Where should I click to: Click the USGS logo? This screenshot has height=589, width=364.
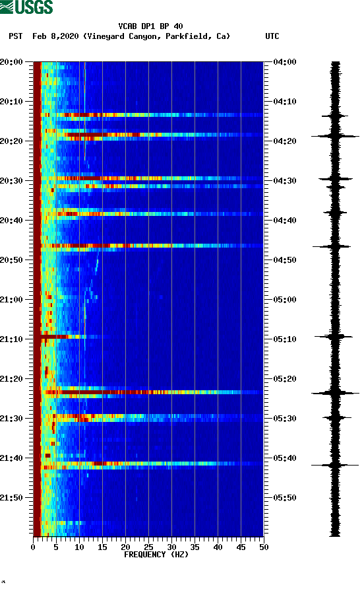click(x=26, y=7)
